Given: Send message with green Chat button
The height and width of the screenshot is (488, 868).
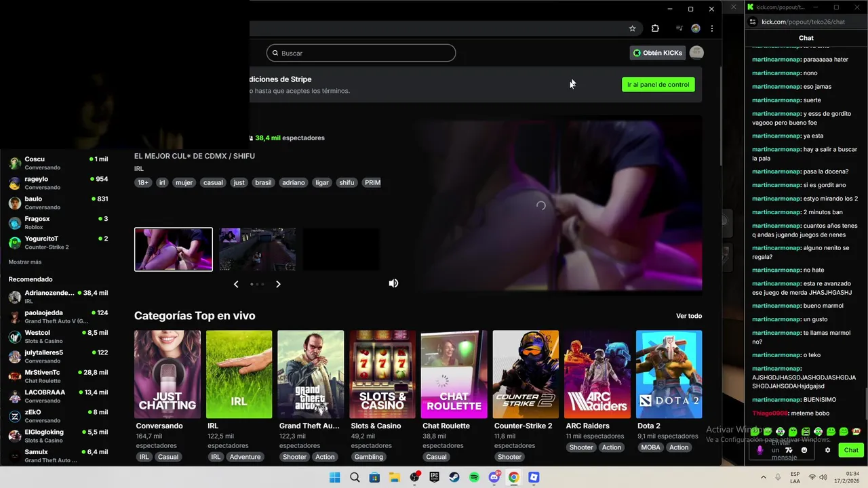Looking at the screenshot, I should pyautogui.click(x=851, y=450).
